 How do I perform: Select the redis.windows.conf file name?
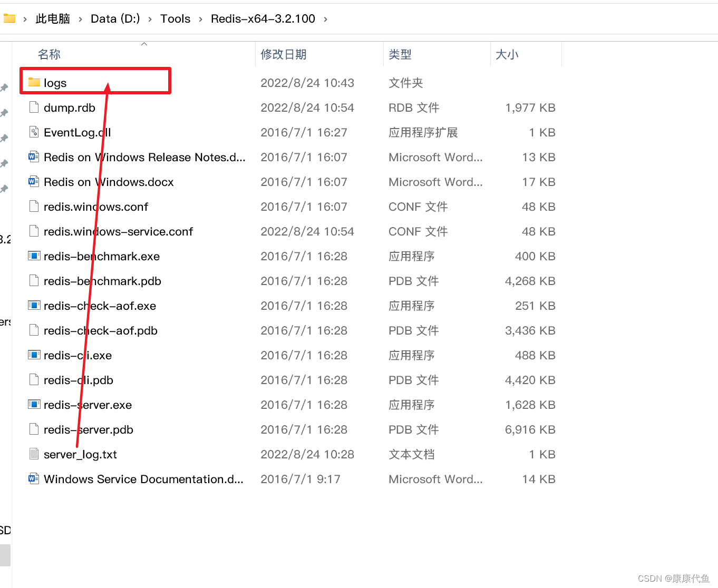click(96, 207)
